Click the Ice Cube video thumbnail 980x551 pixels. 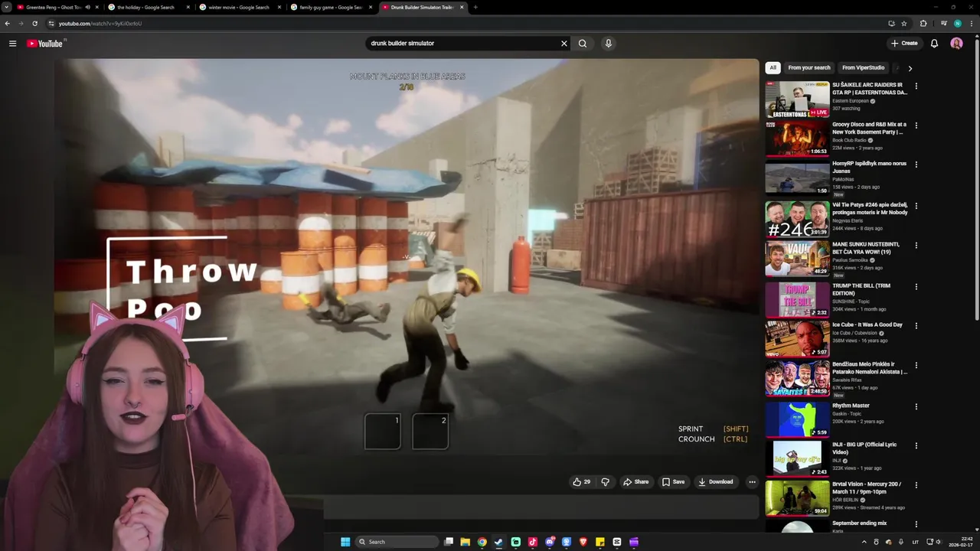point(797,339)
